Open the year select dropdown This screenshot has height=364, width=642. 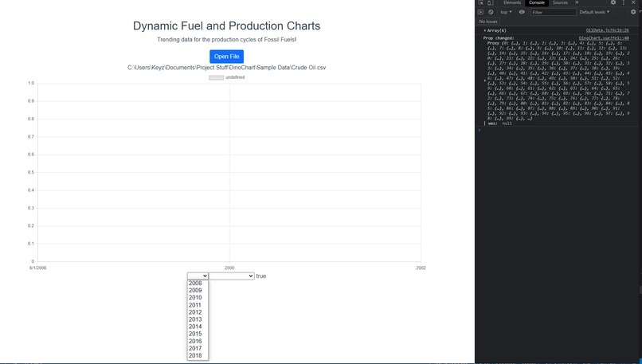click(198, 276)
